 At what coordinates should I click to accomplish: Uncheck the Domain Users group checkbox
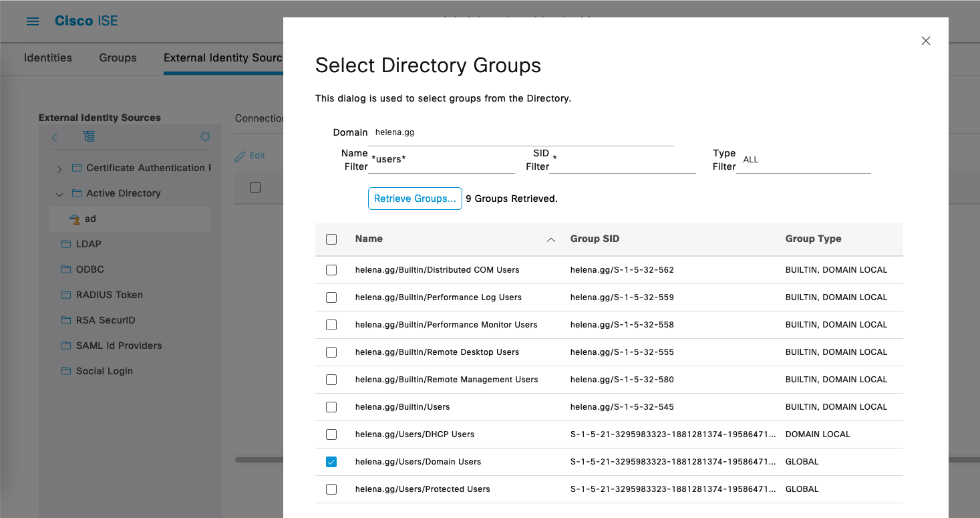pyautogui.click(x=331, y=462)
